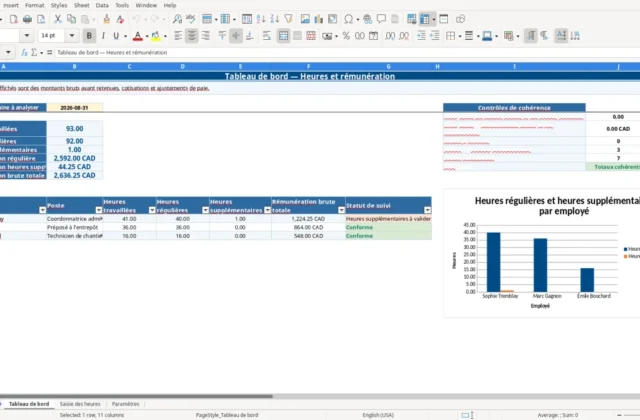Click Increase Indent icon
The width and height of the screenshot is (640, 420).
tap(421, 36)
